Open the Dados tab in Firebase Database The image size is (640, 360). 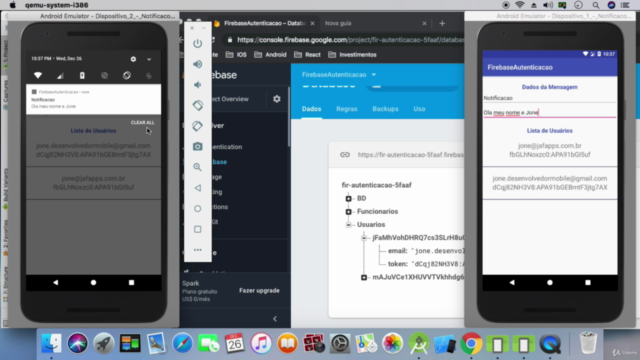pos(311,109)
